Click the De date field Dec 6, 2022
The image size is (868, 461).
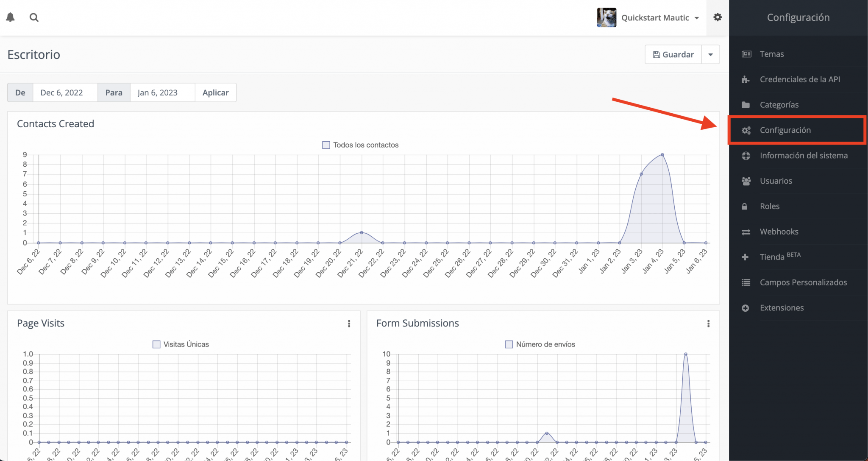[65, 92]
